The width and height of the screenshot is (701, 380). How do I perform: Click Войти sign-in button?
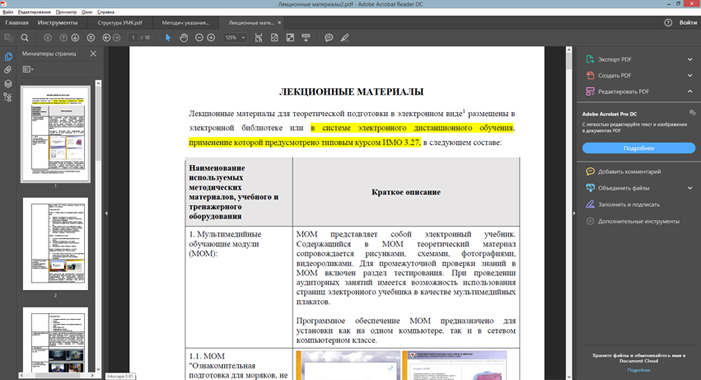pos(688,22)
